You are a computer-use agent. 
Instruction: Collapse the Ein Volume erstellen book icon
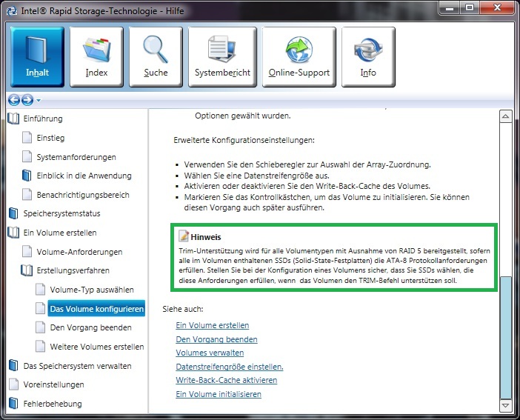[x=13, y=233]
